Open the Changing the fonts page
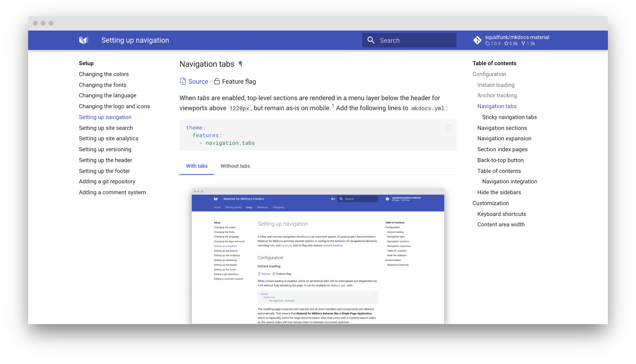Screen dimensions: 636x364 click(102, 85)
